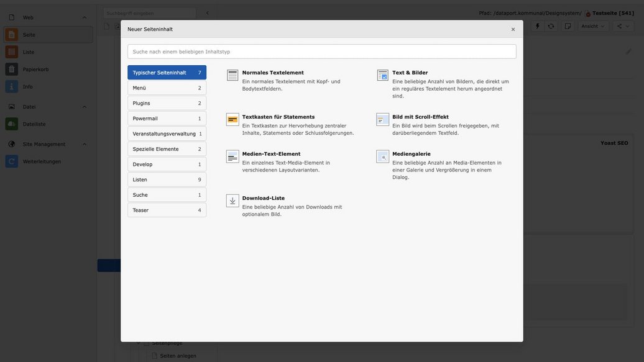Select the Normales Textelement icon
Screen dimensions: 644x362
click(x=232, y=75)
